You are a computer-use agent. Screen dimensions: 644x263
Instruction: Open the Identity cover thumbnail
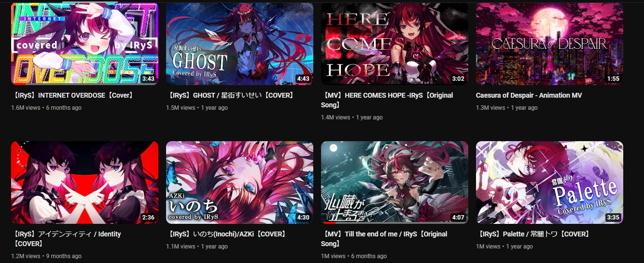coord(84,182)
